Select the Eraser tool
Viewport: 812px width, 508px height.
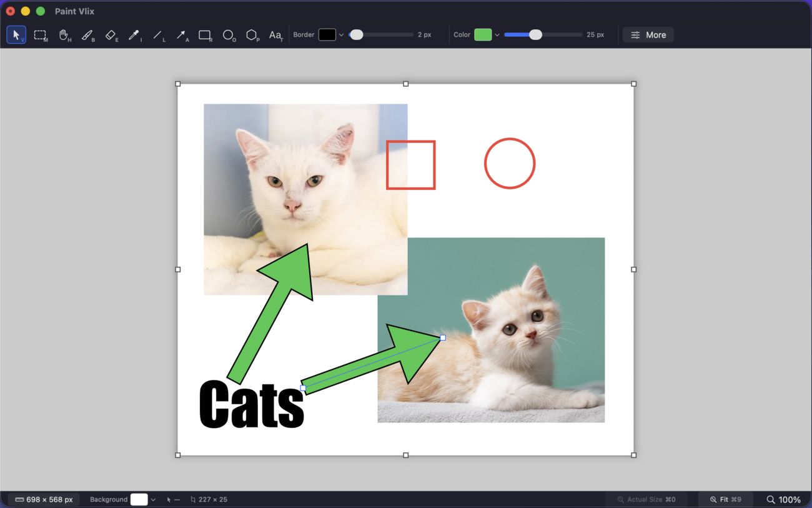pyautogui.click(x=111, y=35)
